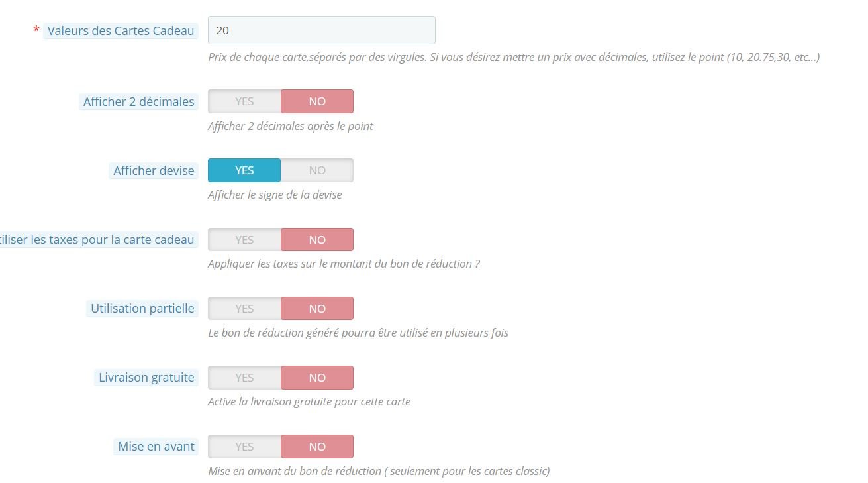Screen dimensions: 868x483
Task: Click the Utilisation partielle label
Action: pos(142,308)
